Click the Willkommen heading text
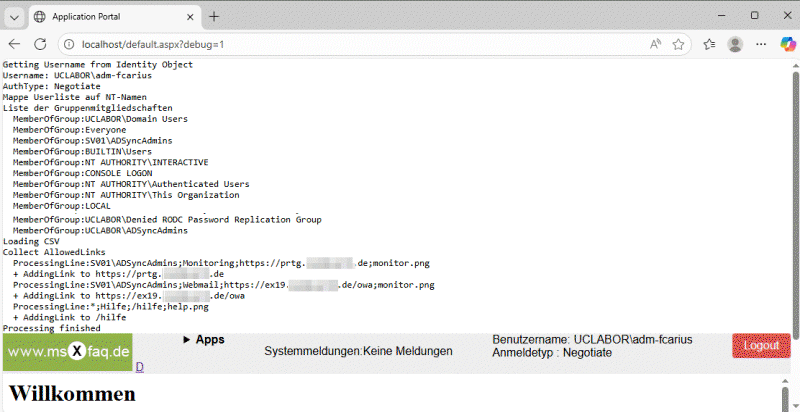This screenshot has height=412, width=800. click(x=71, y=393)
